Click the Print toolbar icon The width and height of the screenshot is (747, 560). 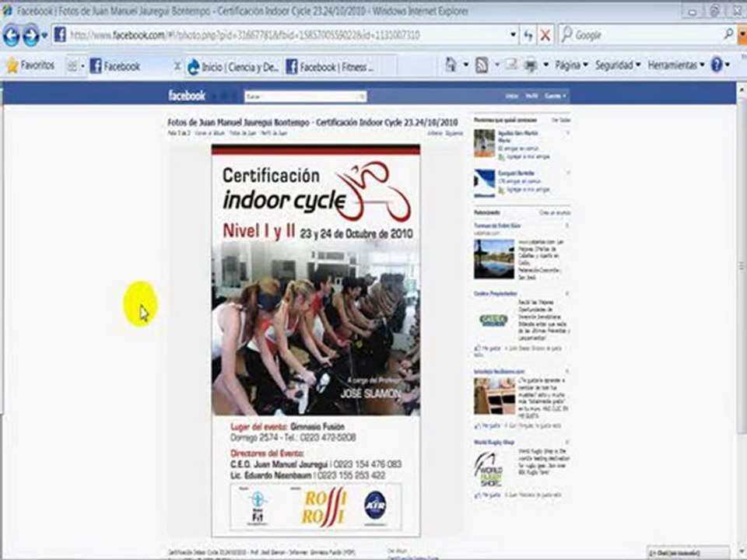530,65
